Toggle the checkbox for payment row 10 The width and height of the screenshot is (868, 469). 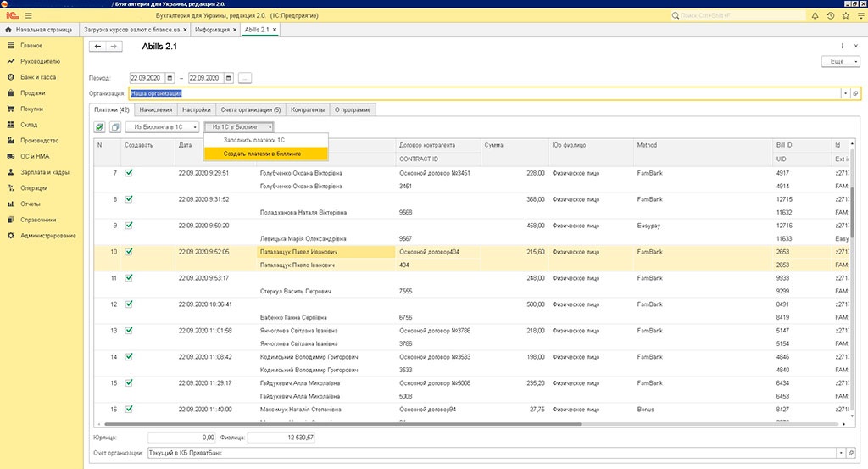129,252
